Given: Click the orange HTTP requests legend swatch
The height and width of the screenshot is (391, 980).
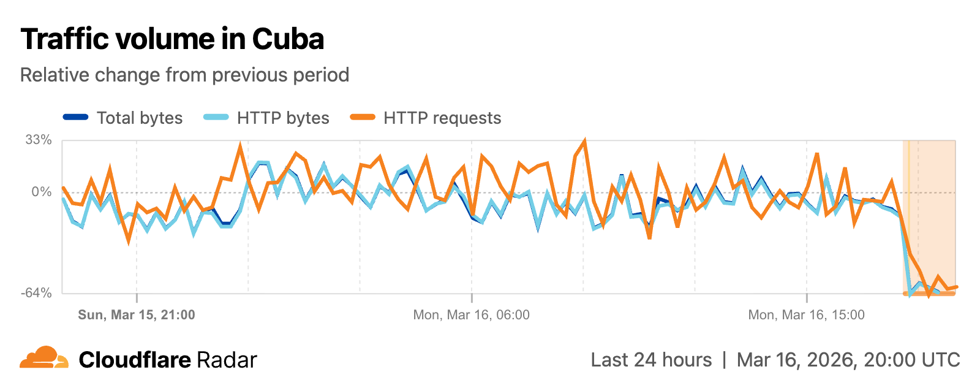Looking at the screenshot, I should (x=362, y=118).
